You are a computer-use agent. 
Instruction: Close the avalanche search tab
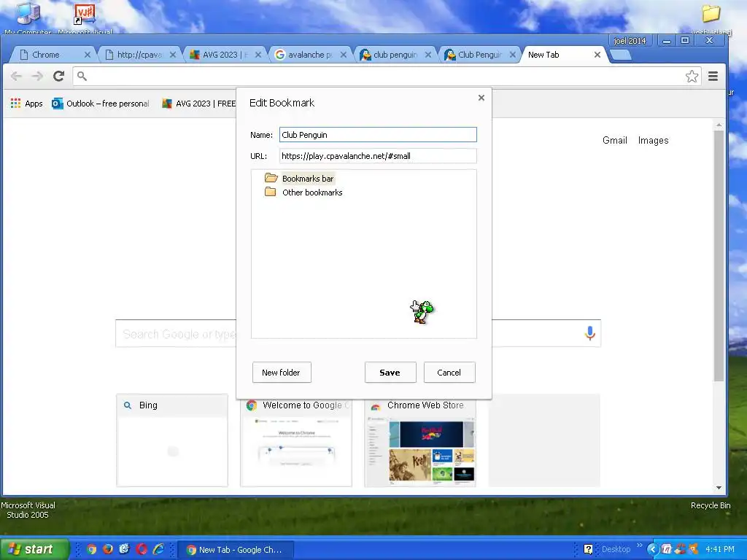coord(343,55)
